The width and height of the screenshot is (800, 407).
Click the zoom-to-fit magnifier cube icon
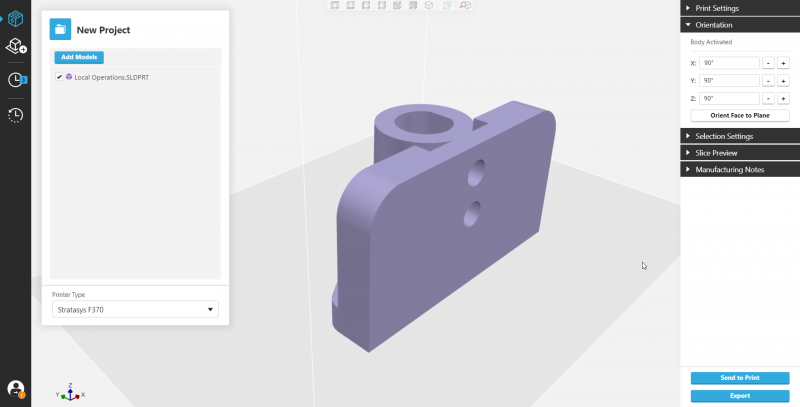coord(465,5)
